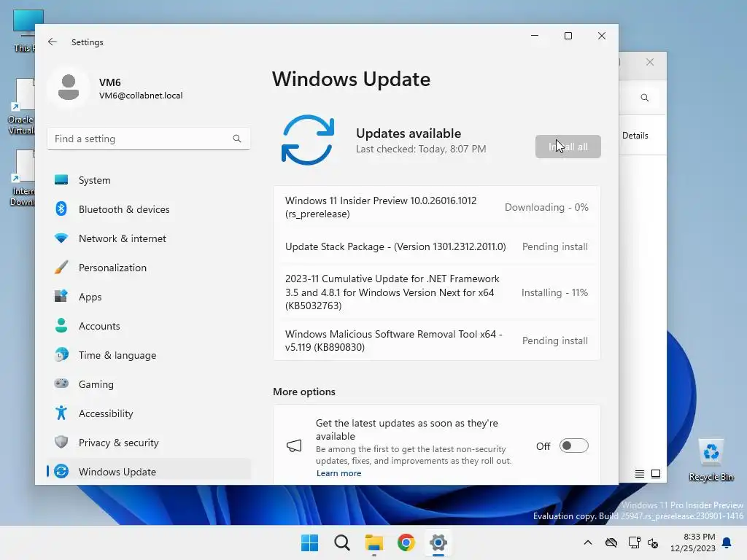Click the Gaming controller icon
This screenshot has height=560, width=747.
click(61, 384)
